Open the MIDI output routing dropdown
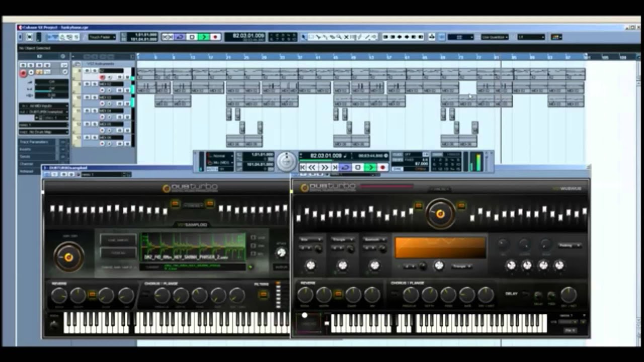This screenshot has width=644, height=362. pos(44,112)
